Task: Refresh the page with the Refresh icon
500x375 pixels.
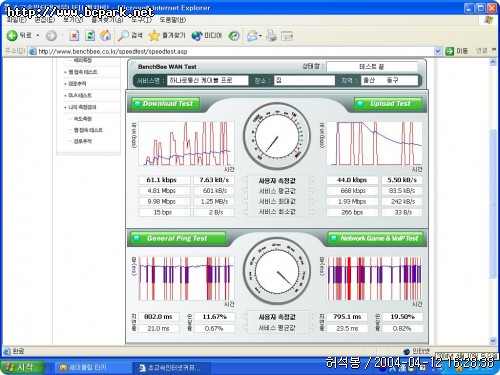Action: coord(90,35)
